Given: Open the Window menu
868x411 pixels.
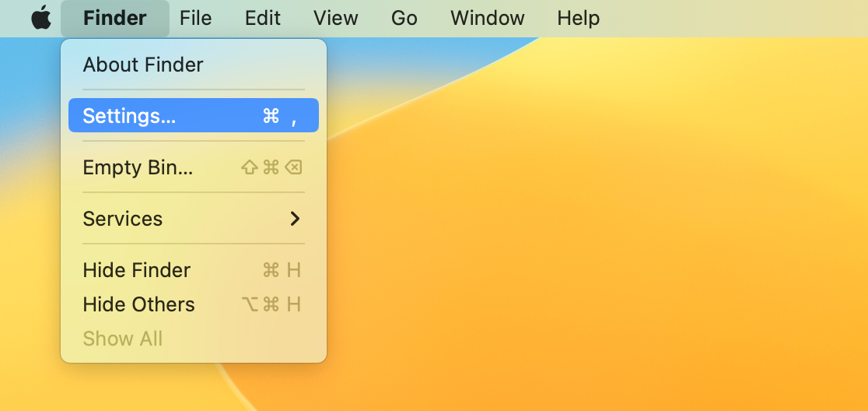Looking at the screenshot, I should (x=487, y=18).
